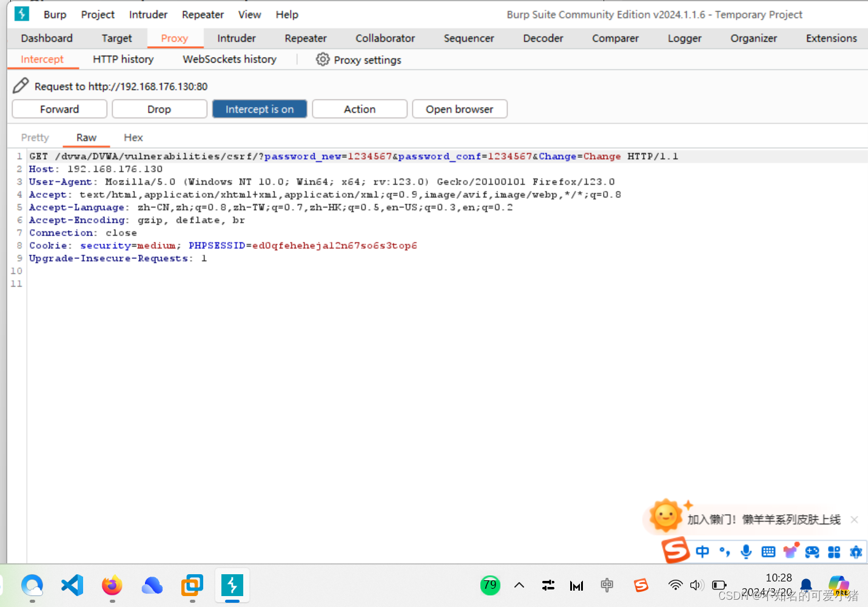Viewport: 868px width, 607px height.
Task: Close the Sogou skin promotion popup
Action: [x=854, y=520]
